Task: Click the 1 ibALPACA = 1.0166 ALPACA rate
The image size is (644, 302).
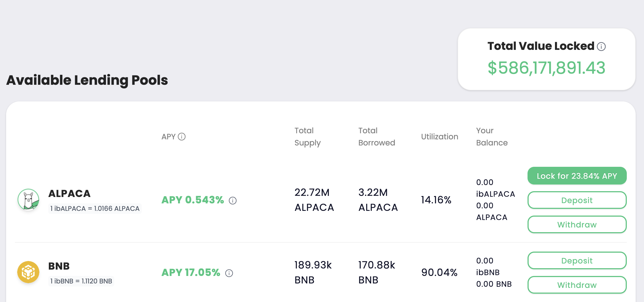Action: click(95, 208)
